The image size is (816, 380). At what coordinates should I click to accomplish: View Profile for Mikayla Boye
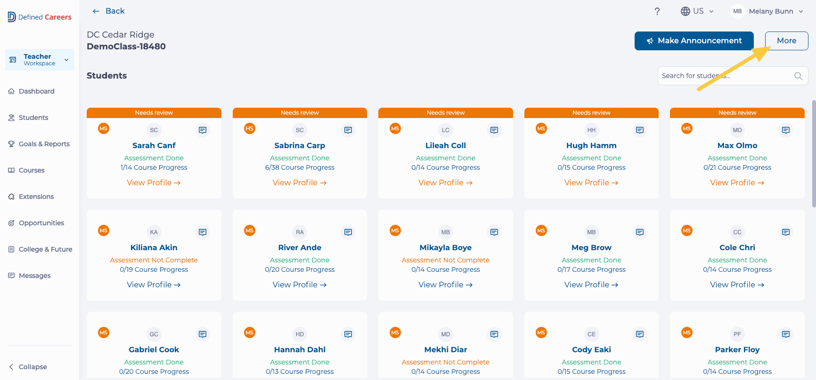[x=445, y=285]
